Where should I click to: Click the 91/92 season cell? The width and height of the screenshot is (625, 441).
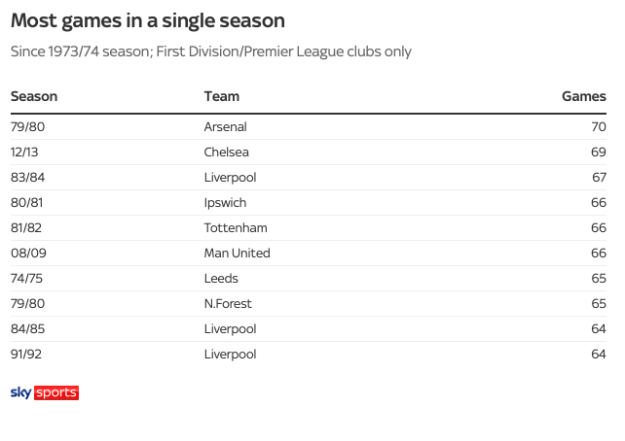(x=25, y=354)
